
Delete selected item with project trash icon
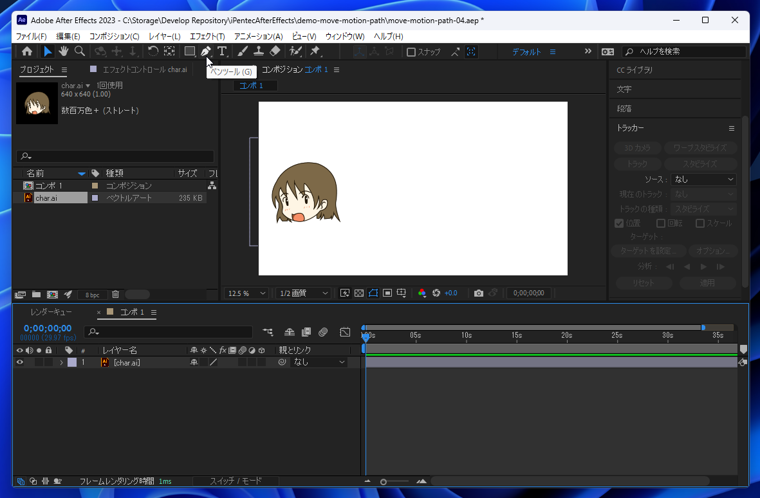coord(115,295)
